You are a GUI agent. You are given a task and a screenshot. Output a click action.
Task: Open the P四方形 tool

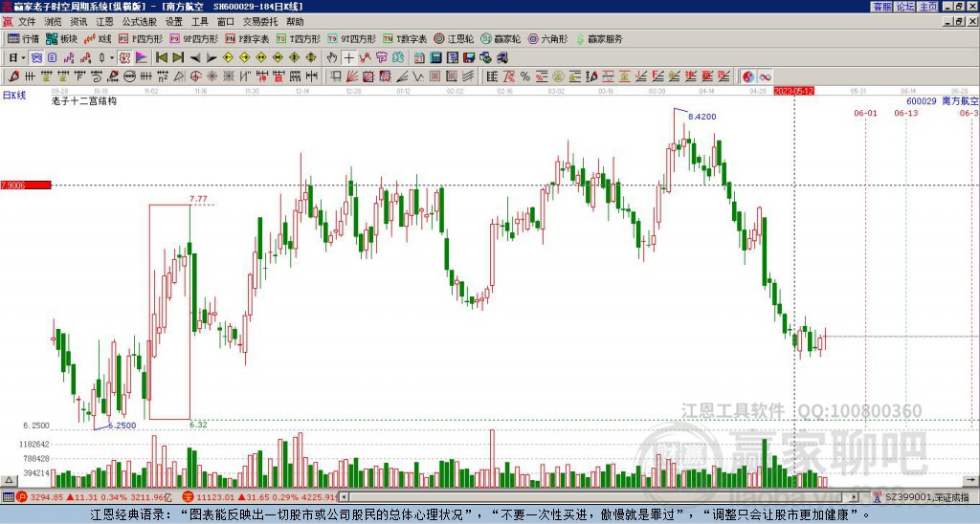[x=141, y=38]
